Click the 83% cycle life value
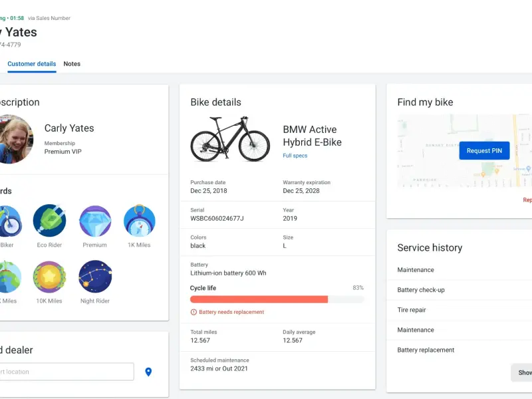Viewport: 532px width, 399px height. pyautogui.click(x=358, y=288)
